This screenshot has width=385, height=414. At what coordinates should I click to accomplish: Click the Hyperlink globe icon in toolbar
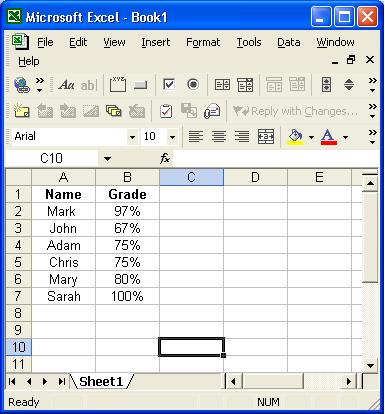pos(22,85)
